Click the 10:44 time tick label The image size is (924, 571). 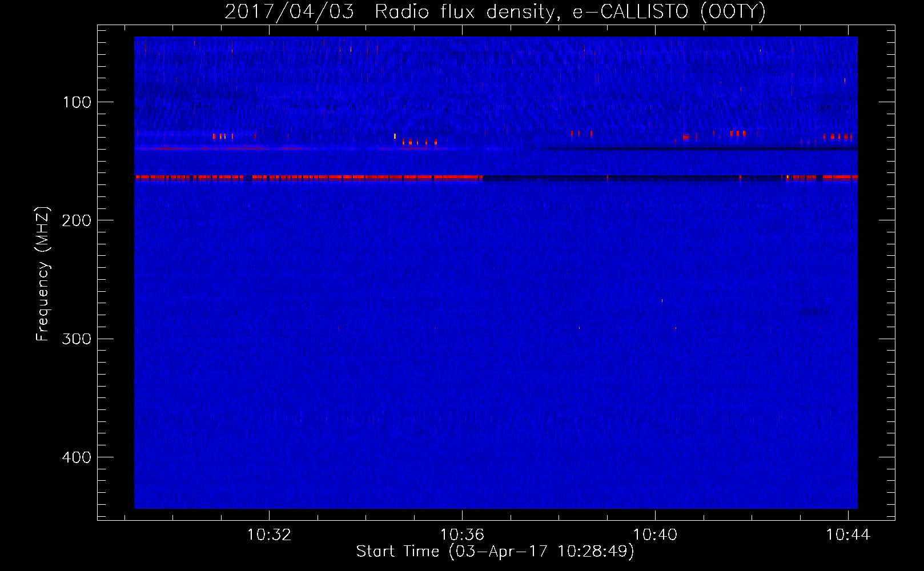(848, 534)
